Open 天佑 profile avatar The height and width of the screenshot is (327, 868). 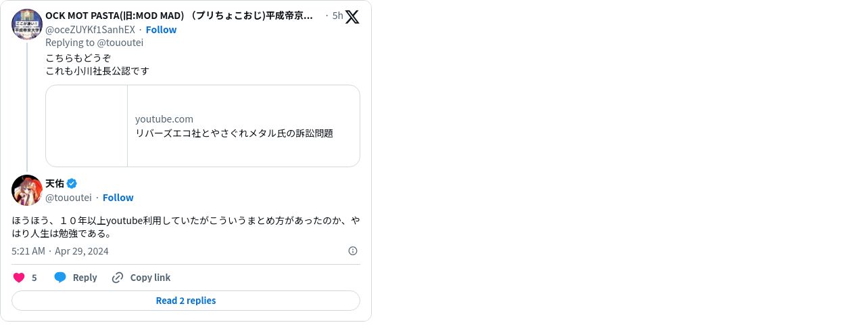point(27,190)
